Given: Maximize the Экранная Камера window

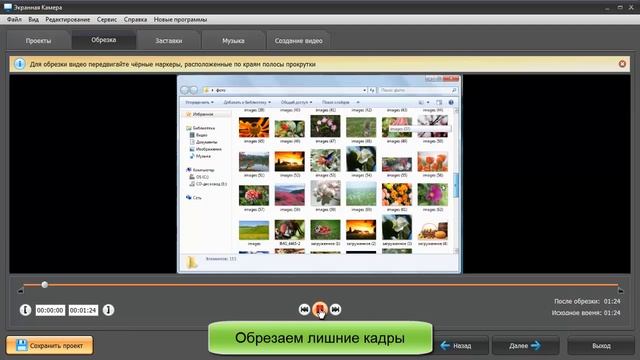Looking at the screenshot, I should tap(620, 8).
